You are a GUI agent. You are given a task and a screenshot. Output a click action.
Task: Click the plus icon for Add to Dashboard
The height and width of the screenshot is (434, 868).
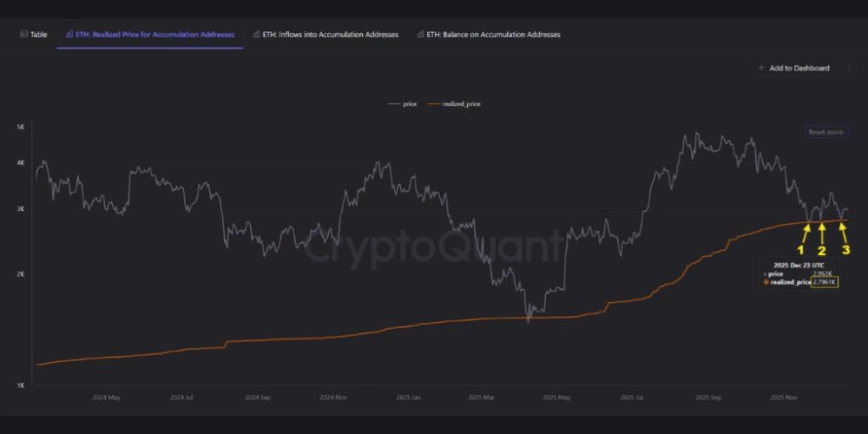coord(761,68)
